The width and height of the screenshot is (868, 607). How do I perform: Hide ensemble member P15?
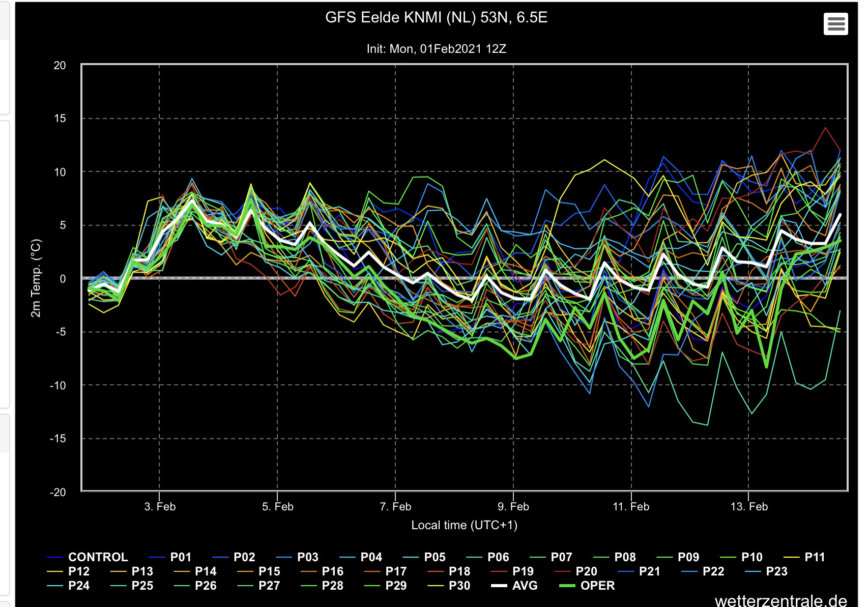(x=259, y=571)
